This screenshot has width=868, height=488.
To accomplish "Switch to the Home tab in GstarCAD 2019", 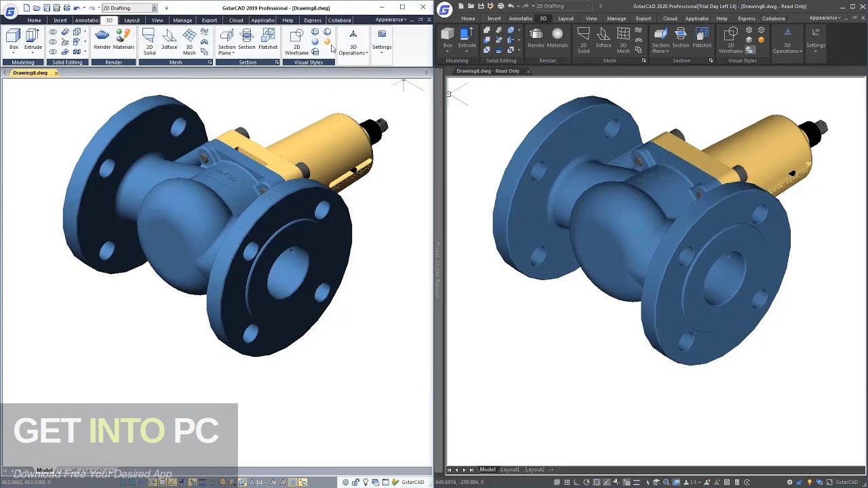I will pyautogui.click(x=34, y=20).
